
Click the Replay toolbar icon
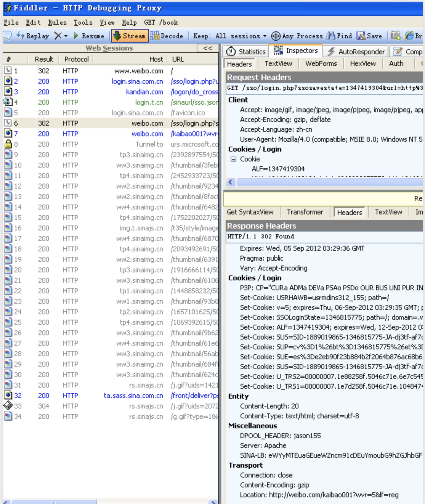click(x=21, y=36)
